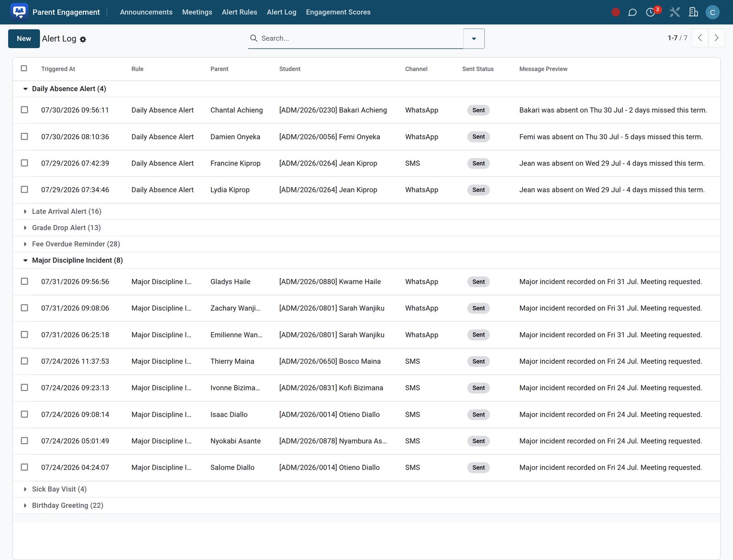The height and width of the screenshot is (560, 733).
Task: Click the 1-7 / 7 pager counter
Action: coord(677,38)
